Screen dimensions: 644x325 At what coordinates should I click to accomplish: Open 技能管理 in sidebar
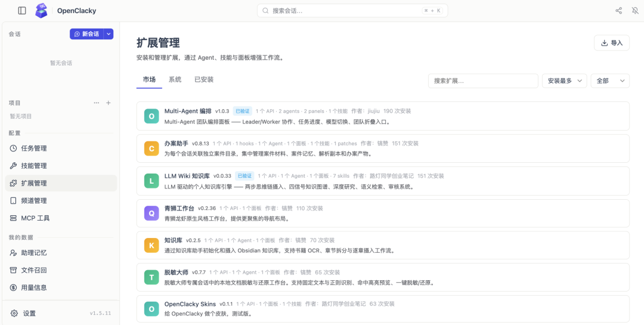click(x=61, y=166)
